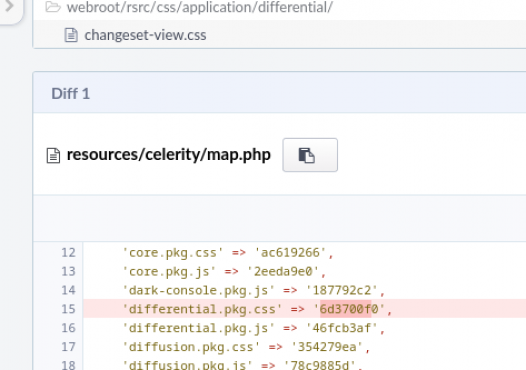The height and width of the screenshot is (370, 526).
Task: Select the changed line number 15
Action: pos(68,309)
